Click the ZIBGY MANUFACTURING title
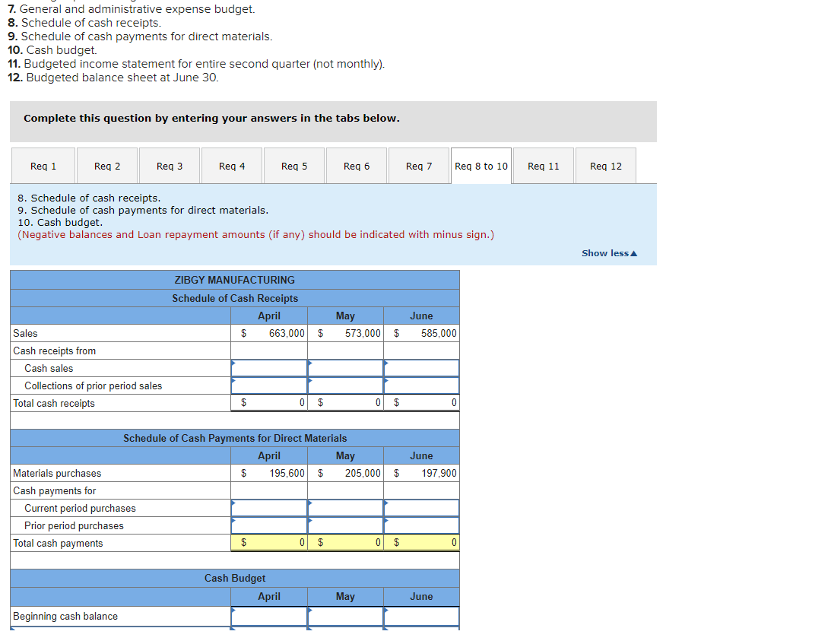This screenshot has width=831, height=644. (235, 279)
